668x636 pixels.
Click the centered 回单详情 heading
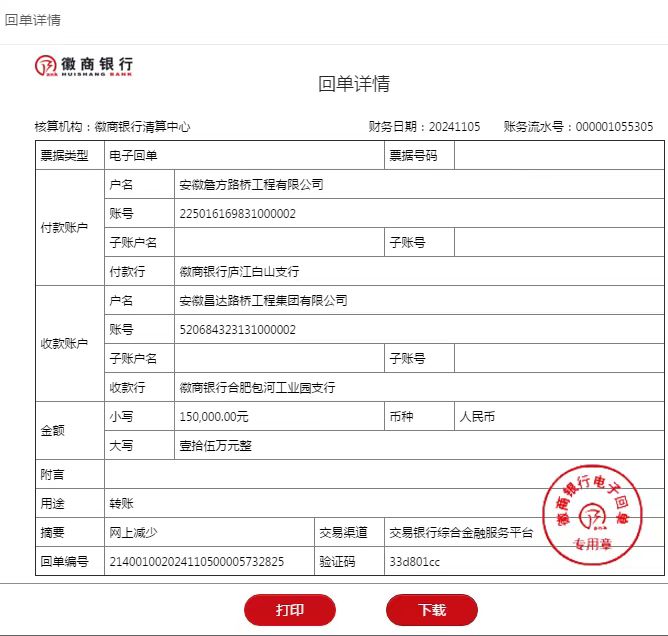pos(354,84)
